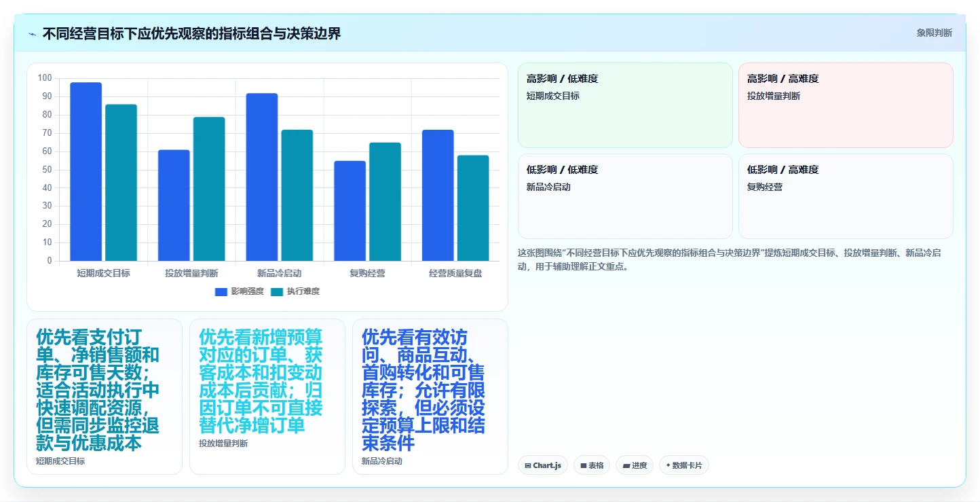Toggle the 影响强度 legend series
This screenshot has height=502, width=980.
[239, 291]
